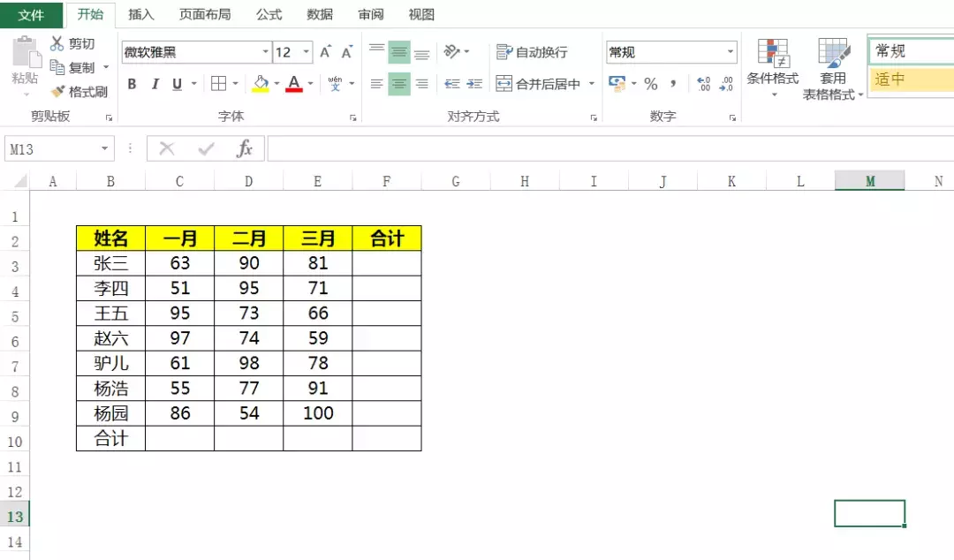954x560 pixels.
Task: Expand the Clipboard group dialog launcher
Action: [110, 118]
